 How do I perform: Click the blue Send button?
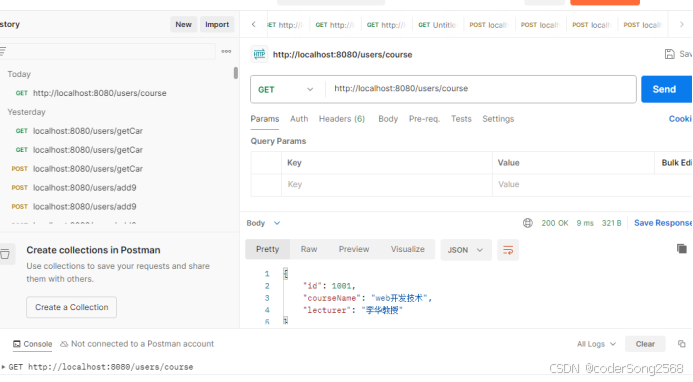pos(666,89)
